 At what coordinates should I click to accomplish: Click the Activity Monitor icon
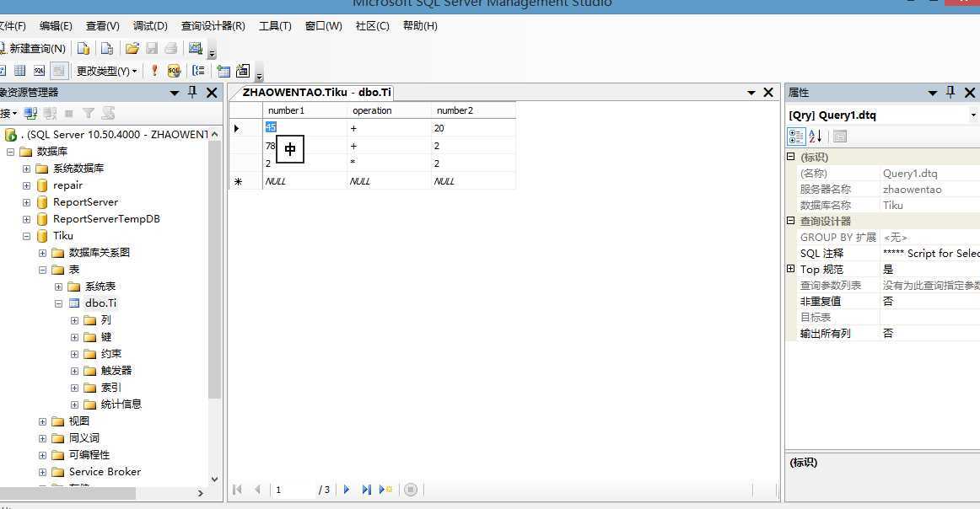(196, 48)
